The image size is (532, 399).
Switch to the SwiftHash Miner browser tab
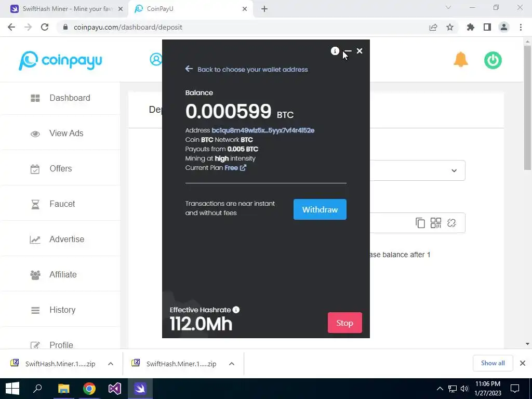66,9
